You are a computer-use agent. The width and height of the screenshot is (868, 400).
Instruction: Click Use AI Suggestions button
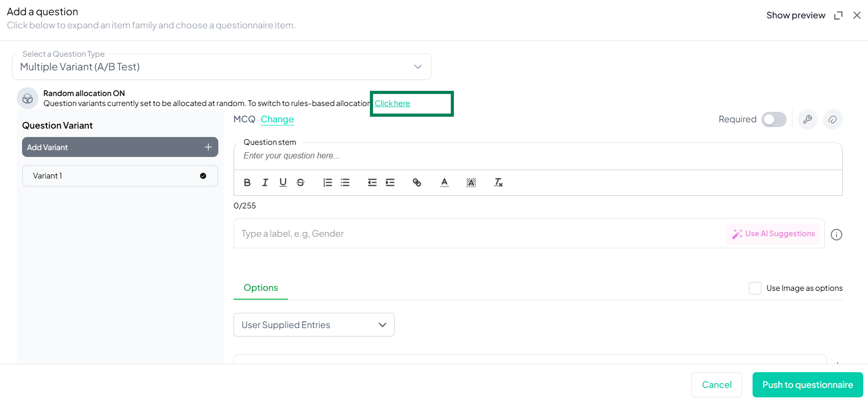[x=774, y=234]
